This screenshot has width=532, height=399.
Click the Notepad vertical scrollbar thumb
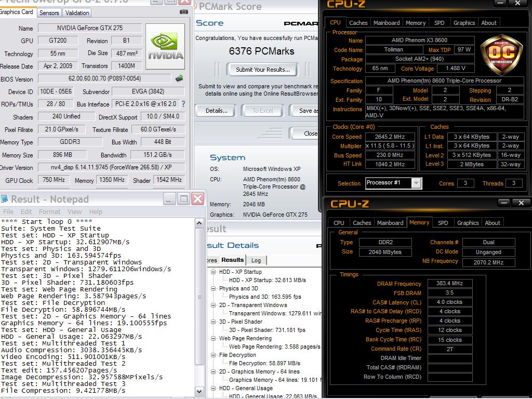199,297
